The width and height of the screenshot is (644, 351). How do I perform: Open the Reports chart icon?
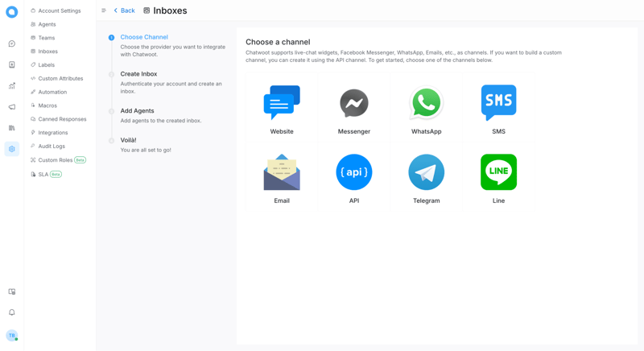12,85
